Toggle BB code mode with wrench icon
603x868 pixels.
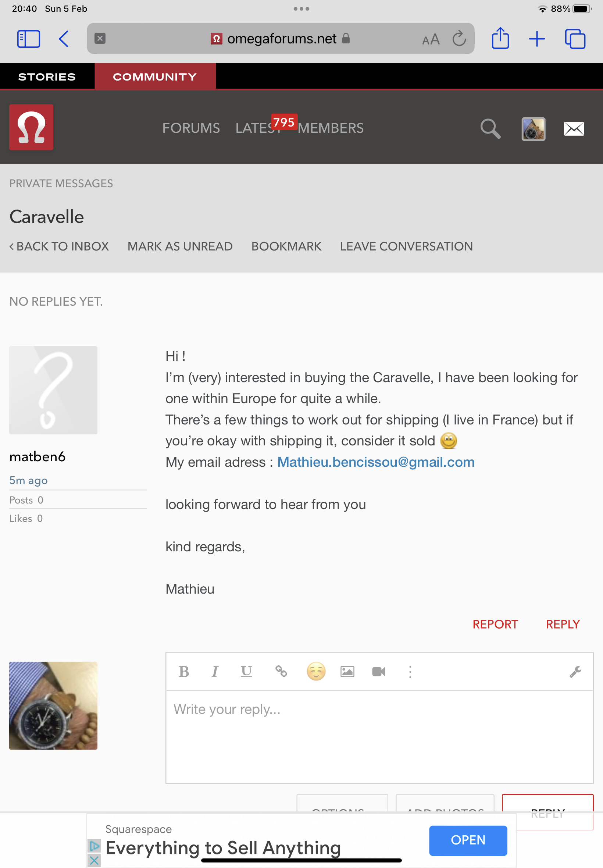[x=575, y=672]
